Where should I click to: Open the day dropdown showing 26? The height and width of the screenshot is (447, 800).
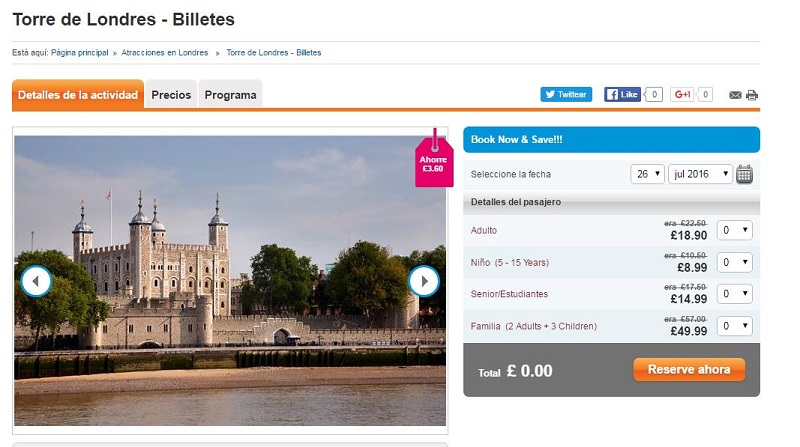[x=647, y=174]
